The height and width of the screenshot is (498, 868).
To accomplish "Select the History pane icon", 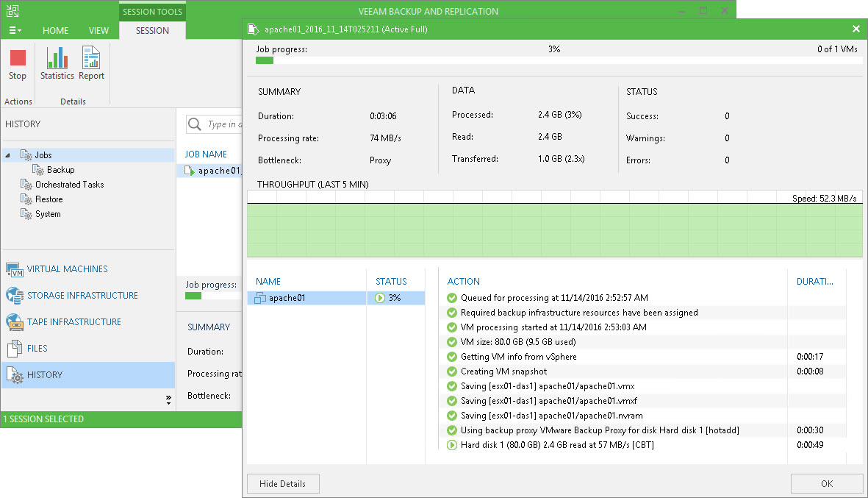I will (x=15, y=375).
